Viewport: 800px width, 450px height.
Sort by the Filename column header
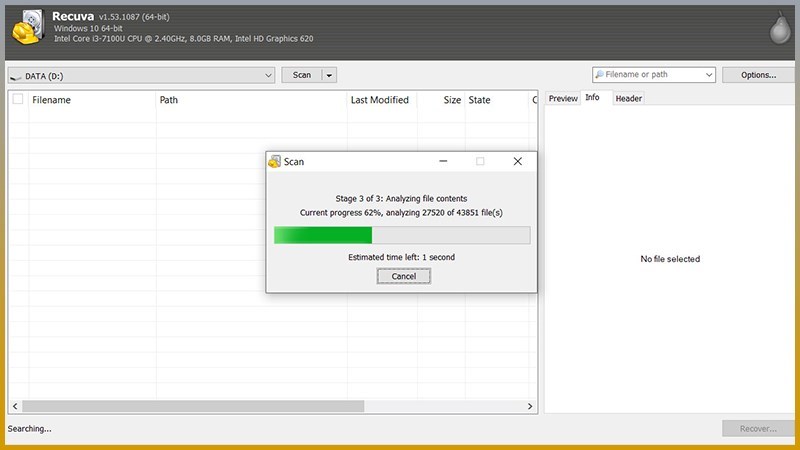[x=92, y=100]
